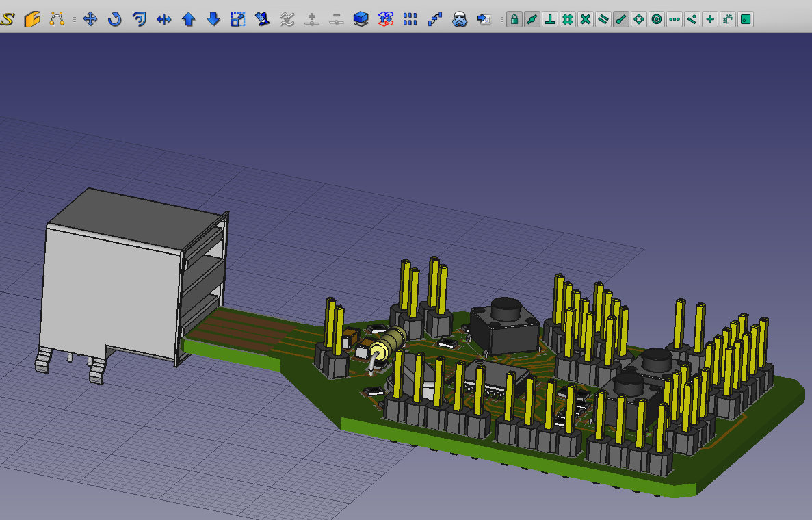Click the green ellipsis toolbar button
This screenshot has width=812, height=520.
(x=674, y=19)
